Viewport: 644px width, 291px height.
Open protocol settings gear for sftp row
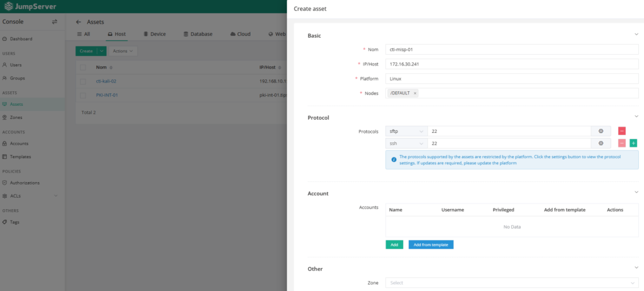(601, 131)
